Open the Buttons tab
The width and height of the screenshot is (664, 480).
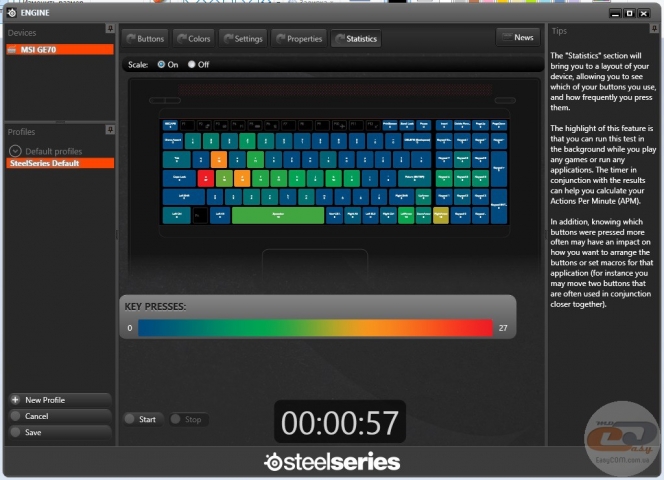tap(145, 39)
